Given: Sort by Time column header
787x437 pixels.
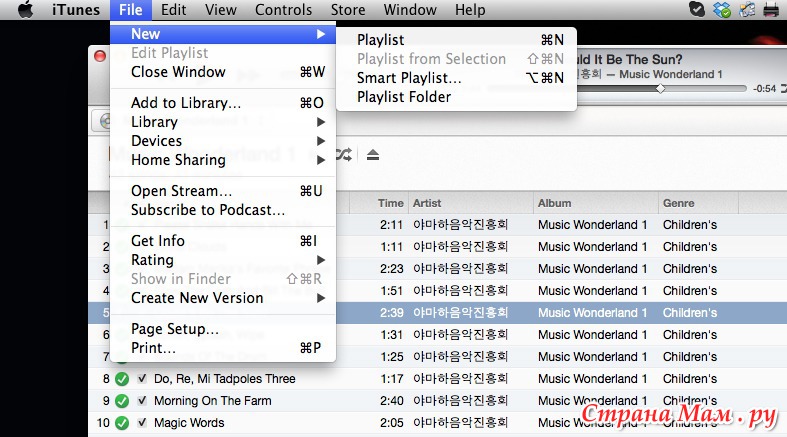Looking at the screenshot, I should [390, 203].
